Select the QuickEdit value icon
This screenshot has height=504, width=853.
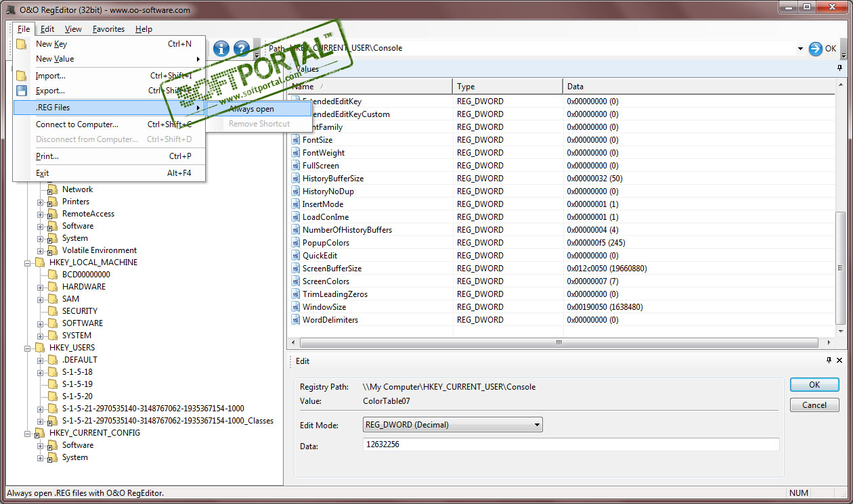[x=295, y=256]
